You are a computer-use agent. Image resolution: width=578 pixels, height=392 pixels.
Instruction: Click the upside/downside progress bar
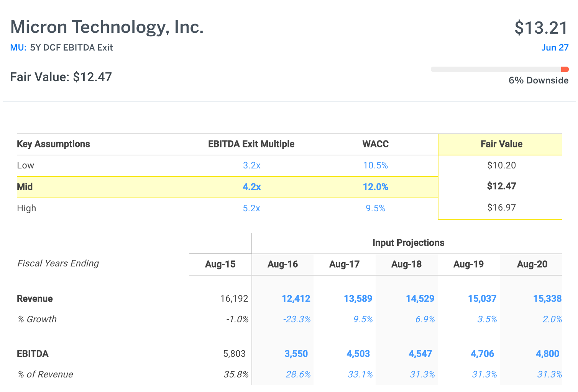tap(499, 69)
